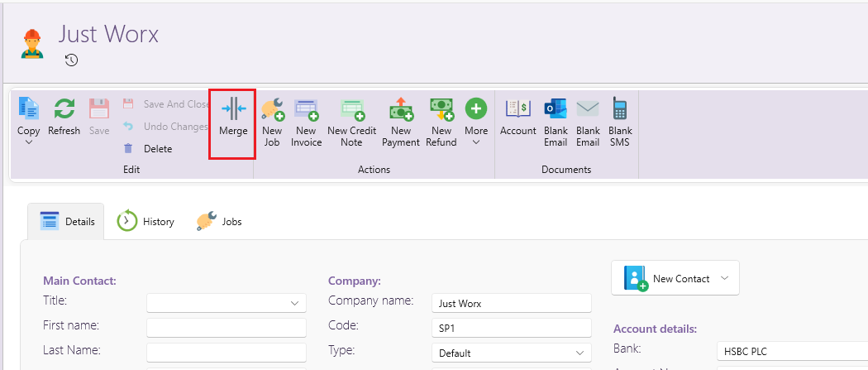The width and height of the screenshot is (868, 370).
Task: Expand the chevron under More
Action: coord(475,142)
